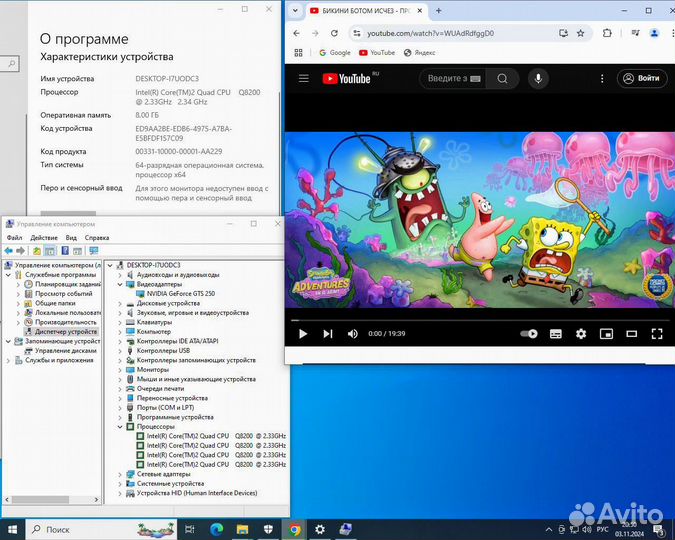Collapse Служебные программы tree node
675x540 pixels.
click(x=8, y=275)
